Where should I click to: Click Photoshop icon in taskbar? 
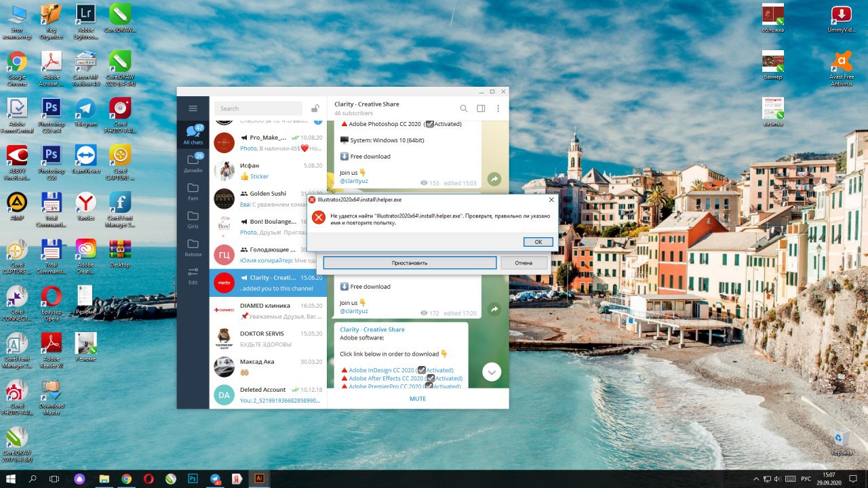(x=193, y=479)
